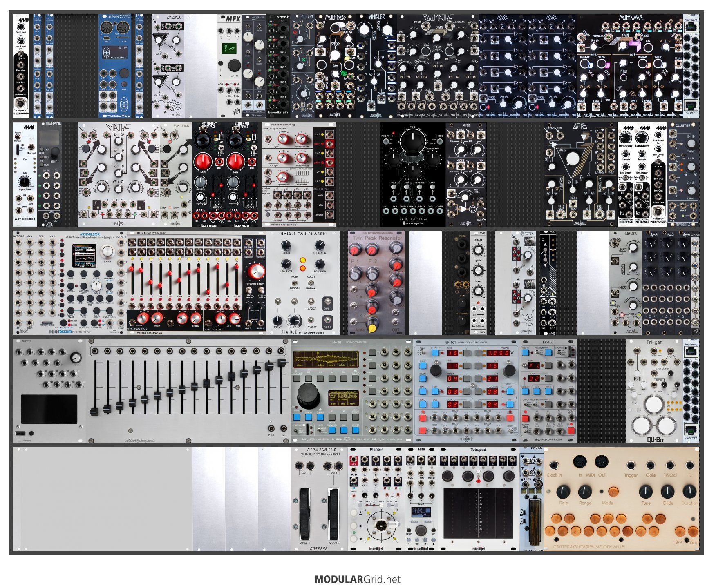Select the QPAS filter module
This screenshot has width=716, height=588.
tap(581, 175)
